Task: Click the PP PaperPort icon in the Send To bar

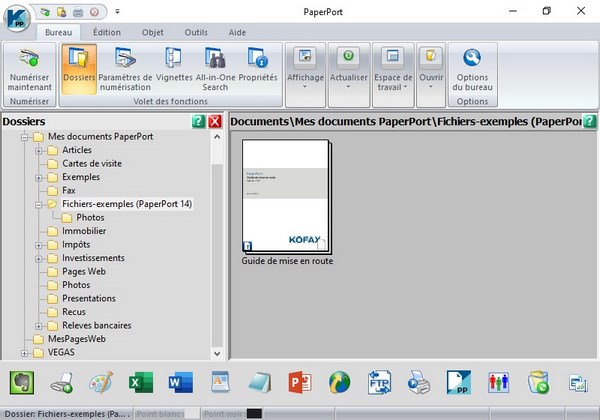Action: 458,383
